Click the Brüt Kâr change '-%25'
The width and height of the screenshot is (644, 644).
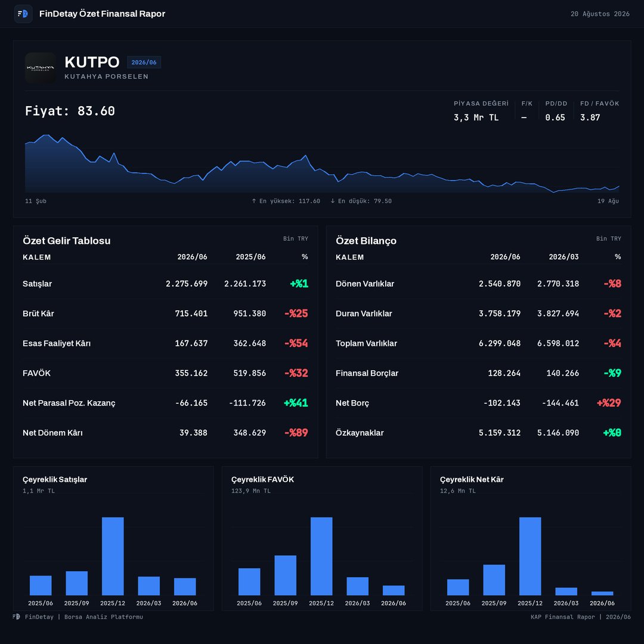[x=296, y=314]
